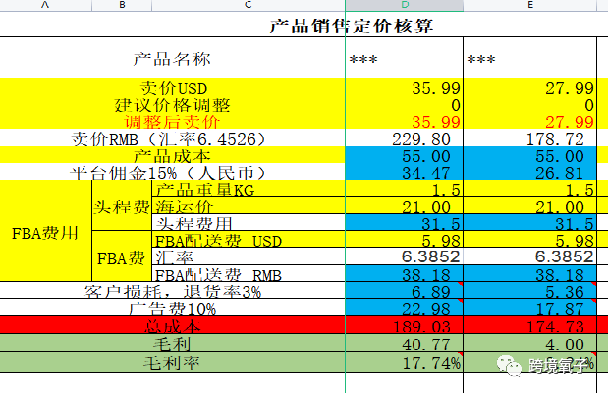Select column A header
Image resolution: width=608 pixels, height=394 pixels.
click(45, 5)
